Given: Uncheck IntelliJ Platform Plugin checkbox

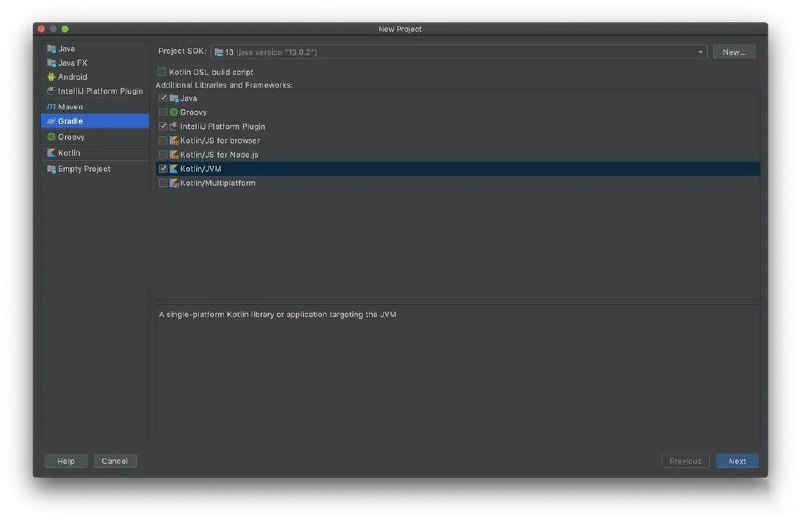Looking at the screenshot, I should [163, 126].
